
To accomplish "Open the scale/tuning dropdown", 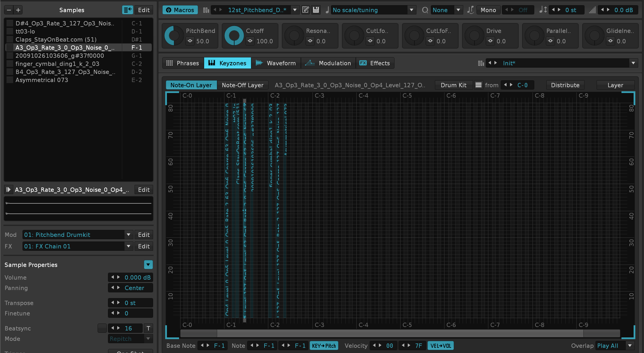I will pos(411,10).
